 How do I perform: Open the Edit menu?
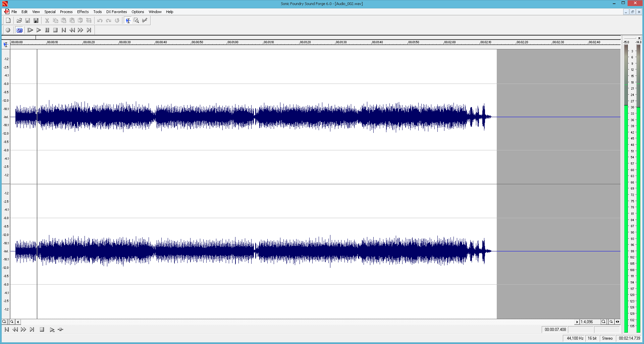pyautogui.click(x=24, y=12)
